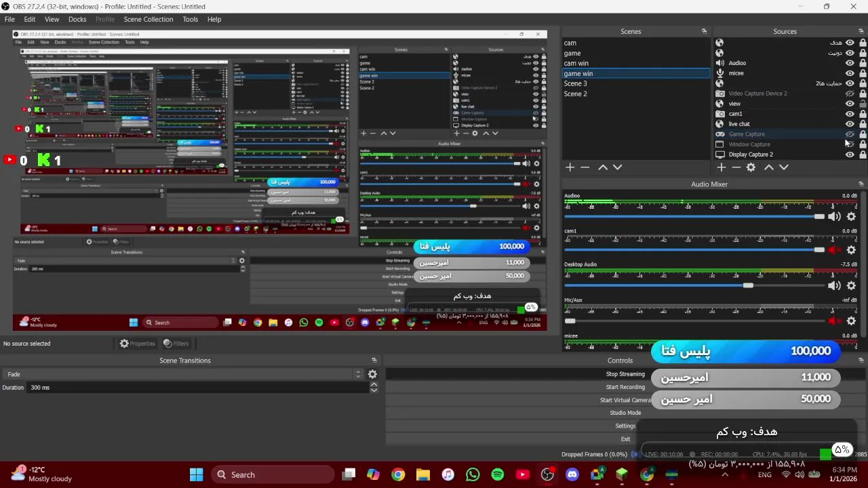Open transition properties gear beside Fade
The width and height of the screenshot is (868, 488).
tap(372, 374)
